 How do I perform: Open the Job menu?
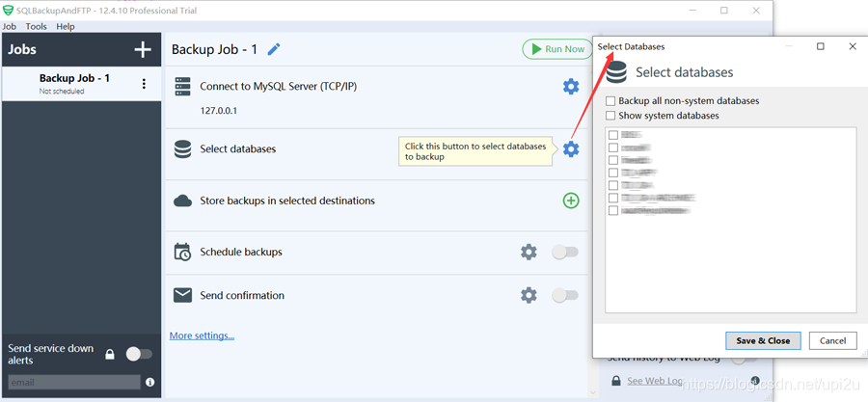click(9, 27)
